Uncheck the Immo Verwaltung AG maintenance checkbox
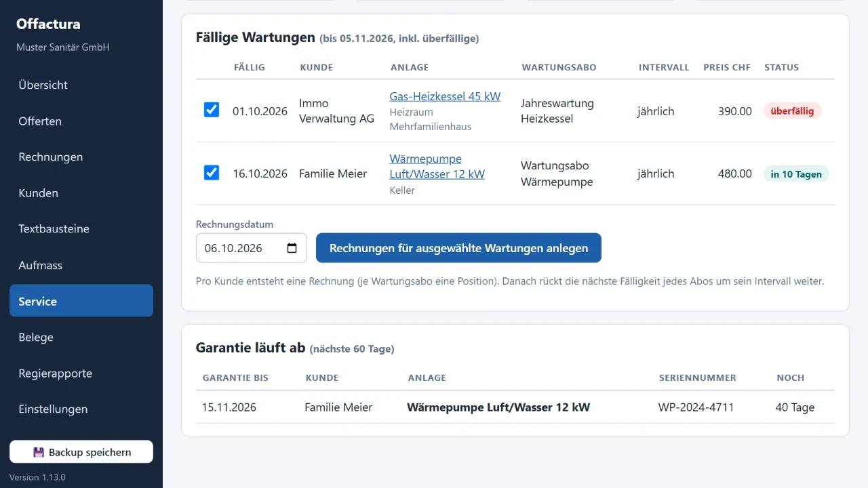Viewport: 868px width, 488px height. [212, 110]
